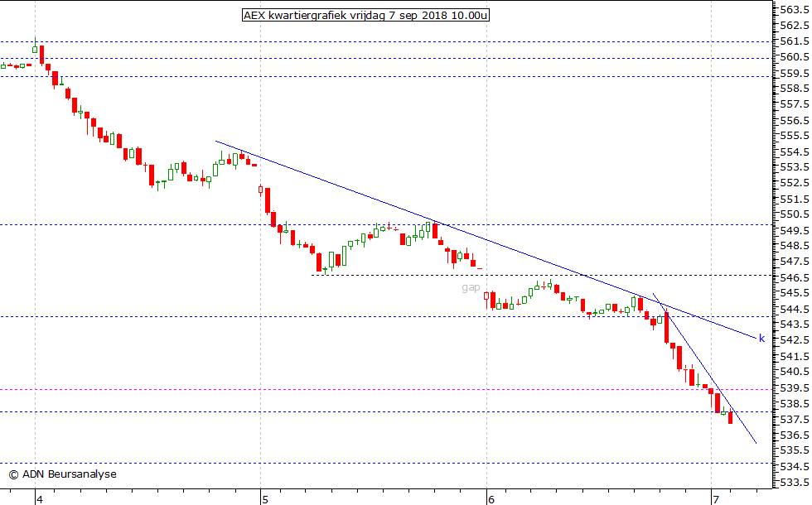The height and width of the screenshot is (505, 812).
Task: Click price level '554.5' on the axis
Action: pos(795,152)
